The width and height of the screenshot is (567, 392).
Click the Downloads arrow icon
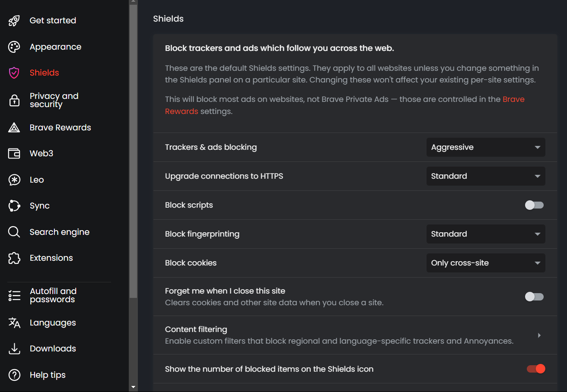pos(14,349)
